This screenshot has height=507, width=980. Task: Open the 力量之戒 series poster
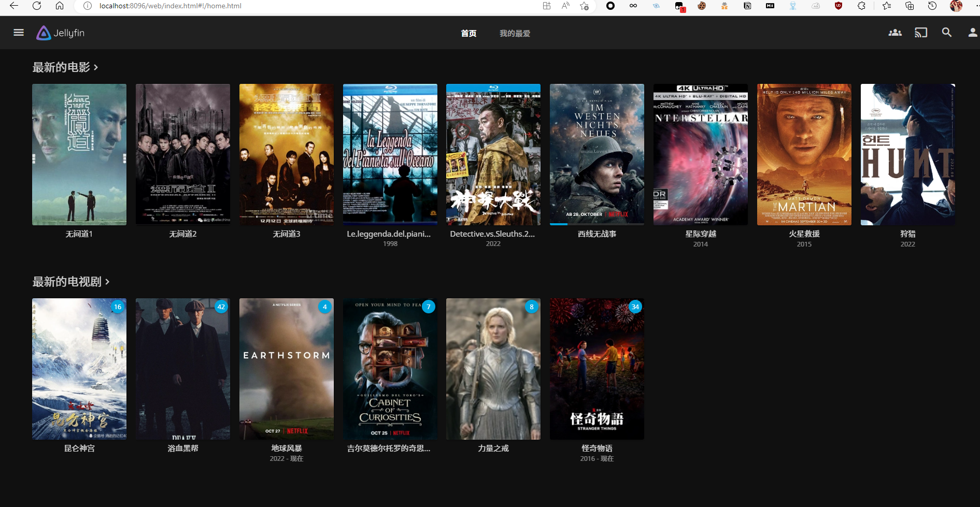click(493, 369)
